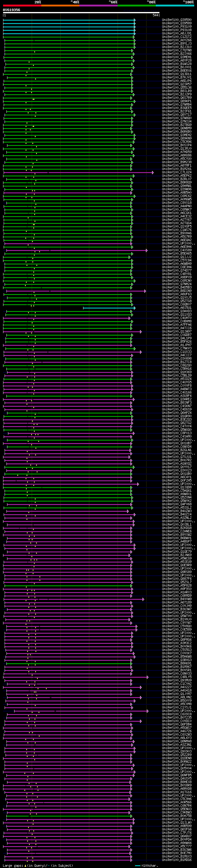Viewport: 197px width, 868px height.
Task: Select the label UniRef100_A2TY67
Action: (x=177, y=220)
